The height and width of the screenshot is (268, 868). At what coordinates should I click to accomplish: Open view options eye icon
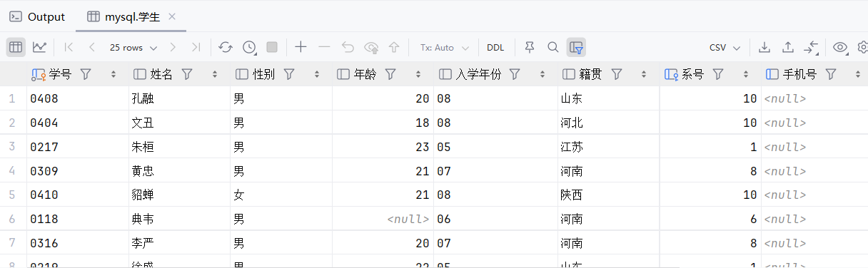(x=840, y=47)
